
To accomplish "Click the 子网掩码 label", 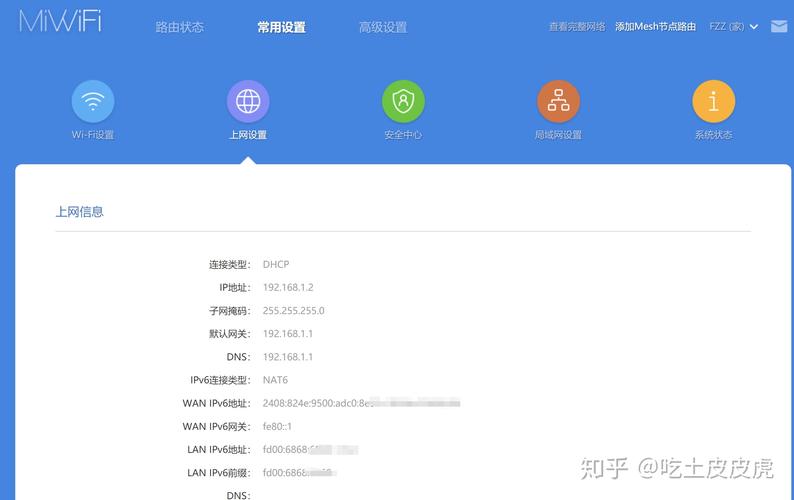I will (230, 311).
